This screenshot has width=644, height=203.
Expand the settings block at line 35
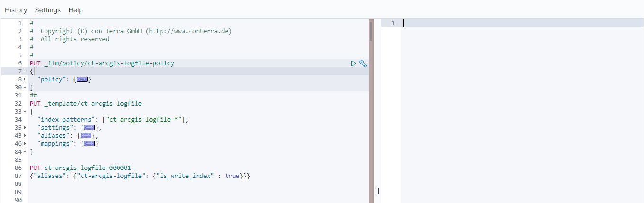pyautogui.click(x=25, y=128)
